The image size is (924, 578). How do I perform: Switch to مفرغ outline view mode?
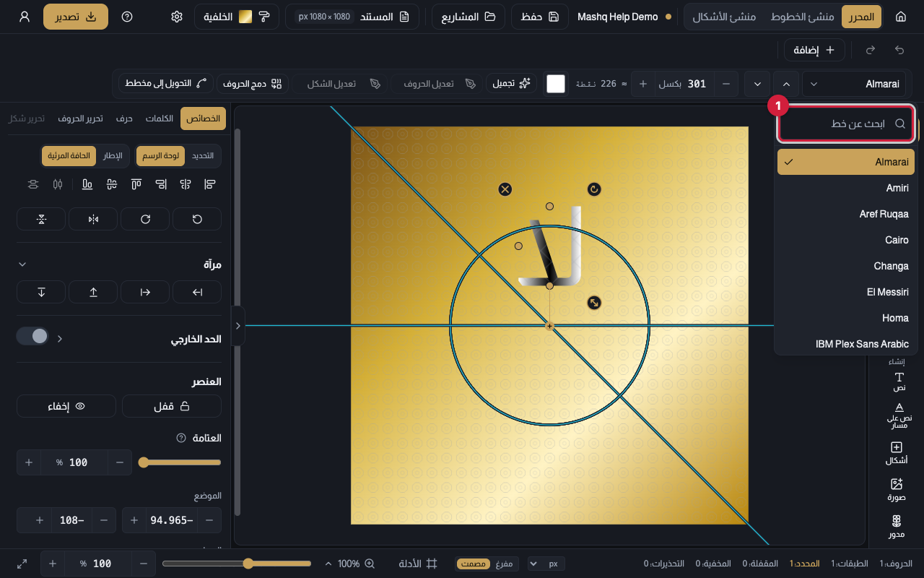pos(503,564)
